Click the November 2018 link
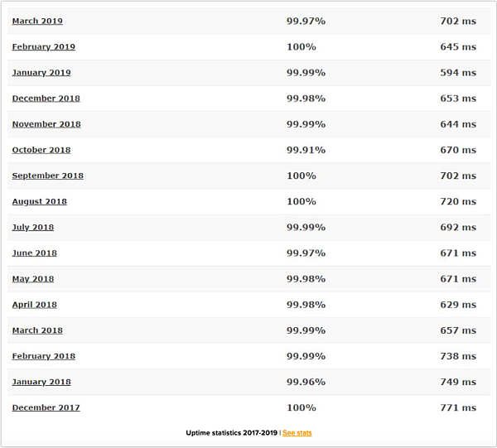 pyautogui.click(x=46, y=124)
